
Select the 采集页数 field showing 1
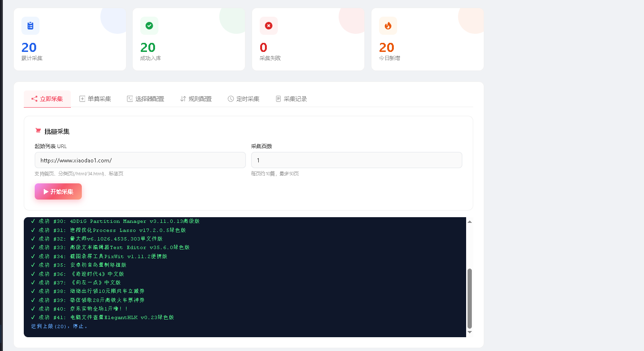357,160
